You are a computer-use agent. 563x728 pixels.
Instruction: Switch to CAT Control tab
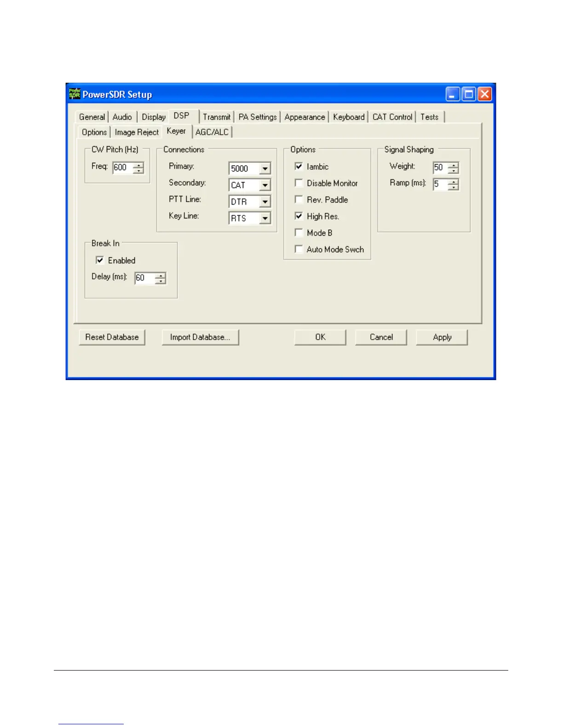click(x=392, y=117)
